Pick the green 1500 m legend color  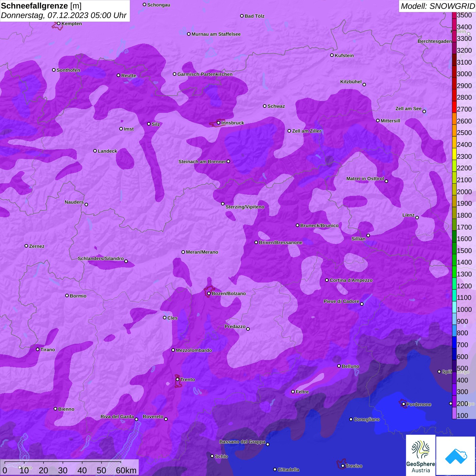[454, 249]
